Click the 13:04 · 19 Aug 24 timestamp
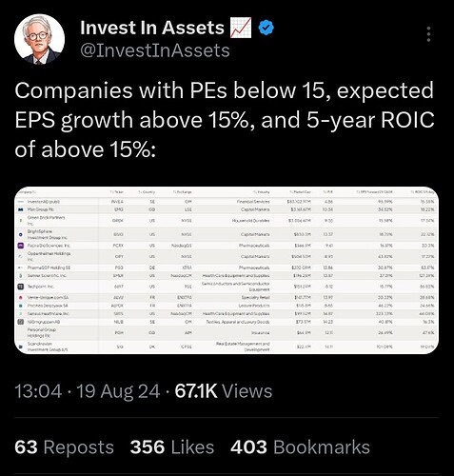454x476 pixels. pos(88,391)
